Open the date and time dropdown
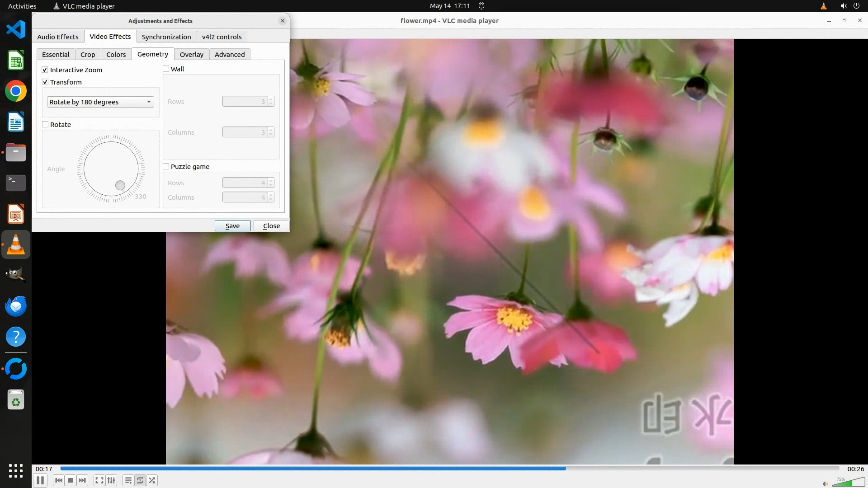The width and height of the screenshot is (868, 488). click(x=449, y=6)
